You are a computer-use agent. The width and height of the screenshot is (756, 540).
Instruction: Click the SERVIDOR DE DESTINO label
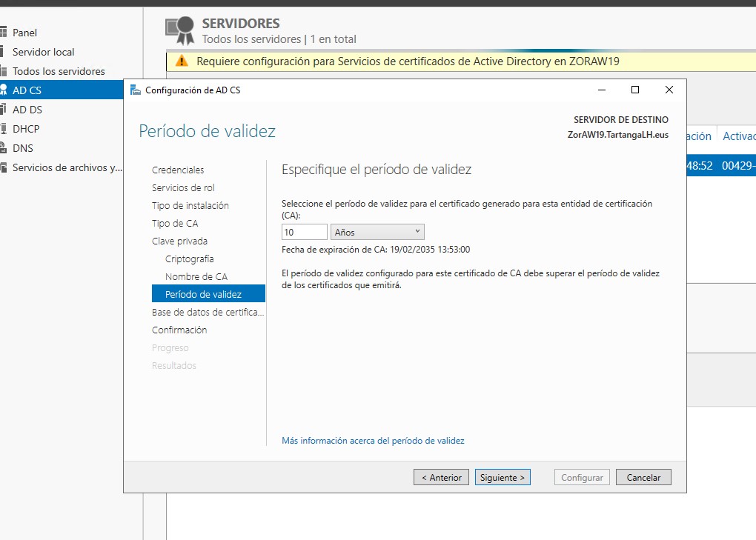tap(621, 119)
